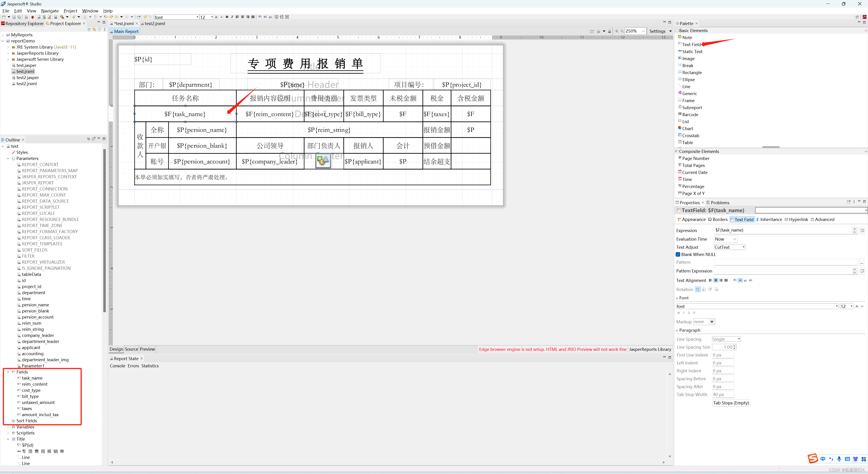The image size is (868, 474).
Task: Choose the Page Number composite element
Action: coord(693,158)
